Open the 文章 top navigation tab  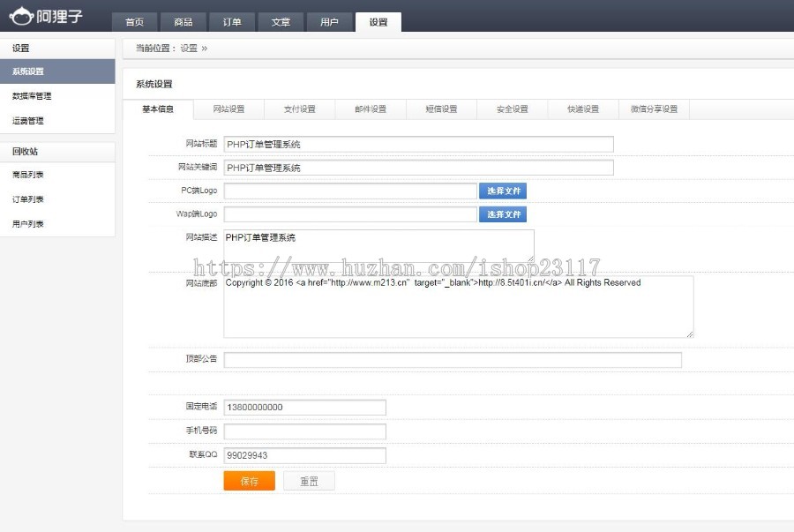click(281, 22)
